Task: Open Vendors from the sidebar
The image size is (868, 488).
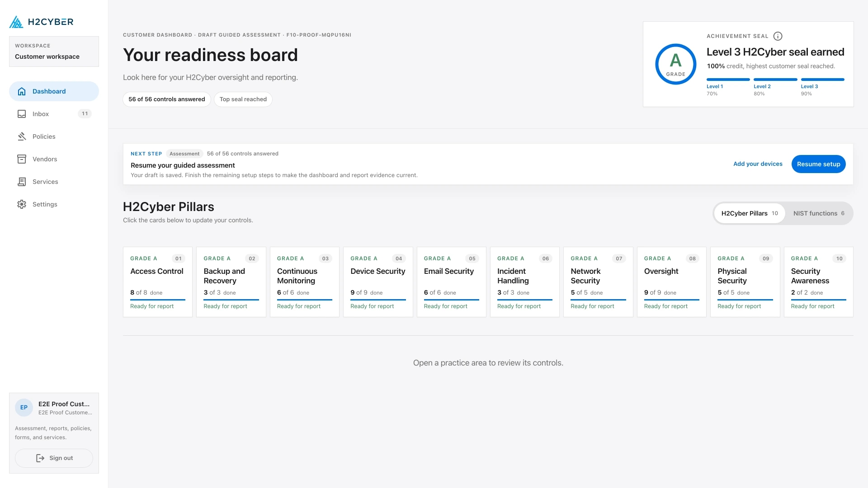Action: coord(54,159)
